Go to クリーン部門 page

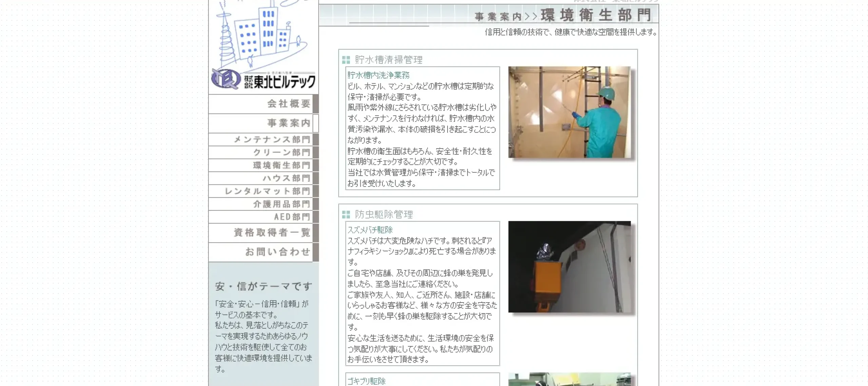click(263, 152)
